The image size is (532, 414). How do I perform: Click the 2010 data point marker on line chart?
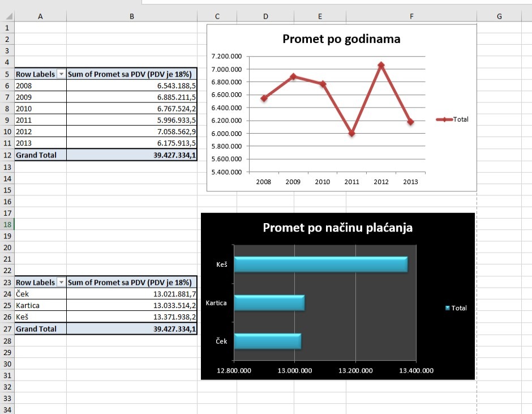323,84
